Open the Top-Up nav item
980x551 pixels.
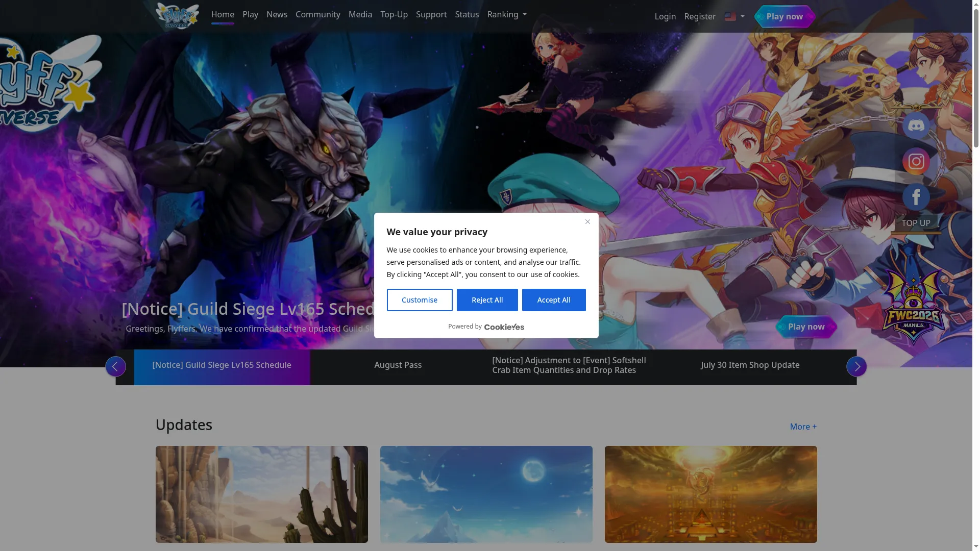pos(394,14)
